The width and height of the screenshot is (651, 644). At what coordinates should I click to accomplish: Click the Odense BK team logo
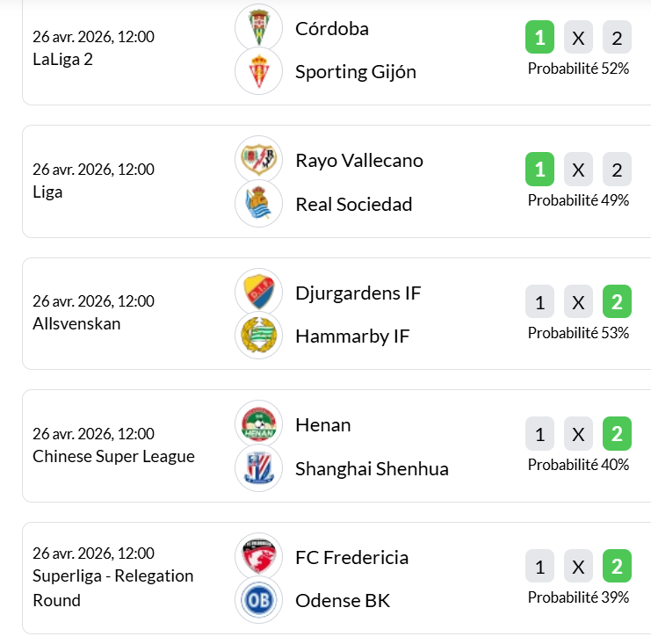click(258, 601)
